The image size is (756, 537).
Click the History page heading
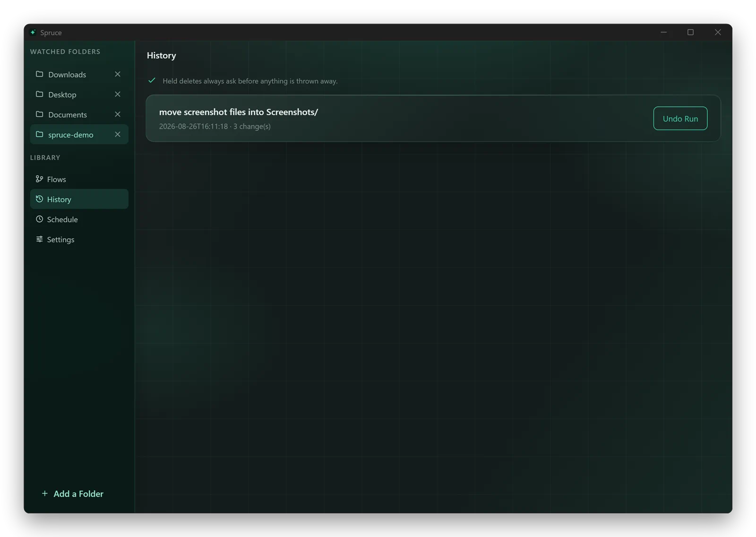pos(162,55)
